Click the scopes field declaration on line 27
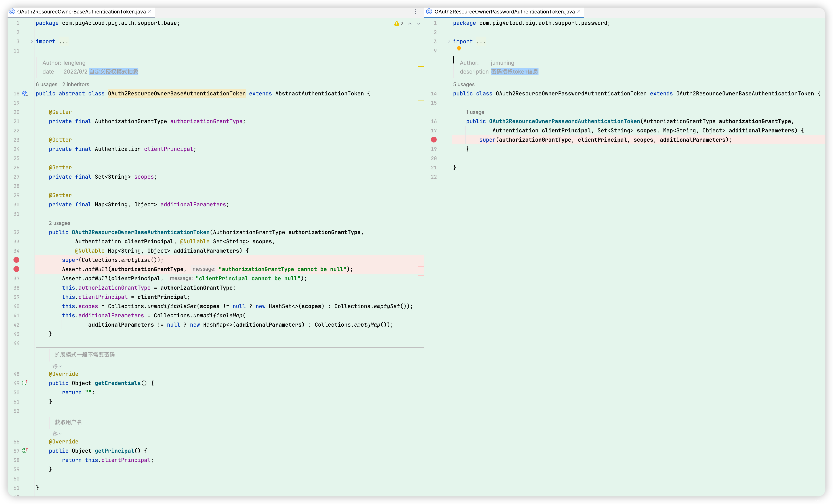This screenshot has height=504, width=833. pyautogui.click(x=144, y=177)
